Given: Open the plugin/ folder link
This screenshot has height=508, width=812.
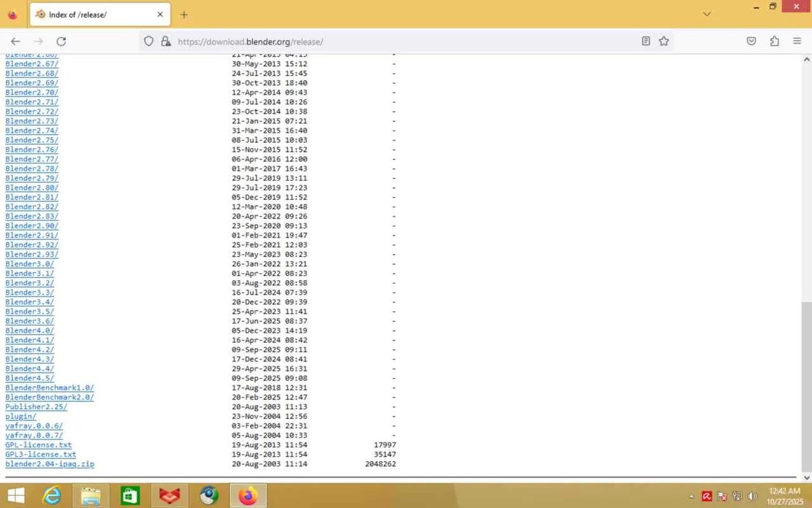Looking at the screenshot, I should tap(21, 417).
